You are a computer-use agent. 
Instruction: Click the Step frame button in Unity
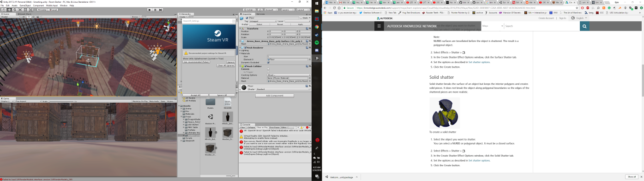pos(161,10)
